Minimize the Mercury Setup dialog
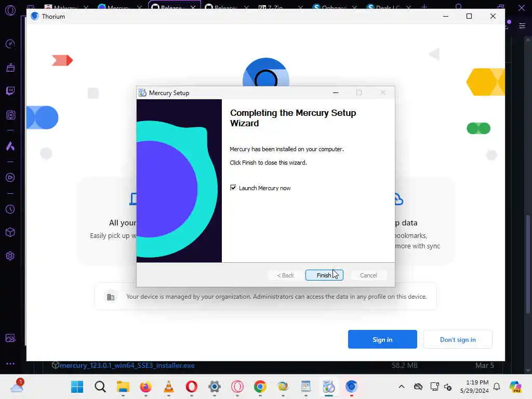532x399 pixels. 336,92
